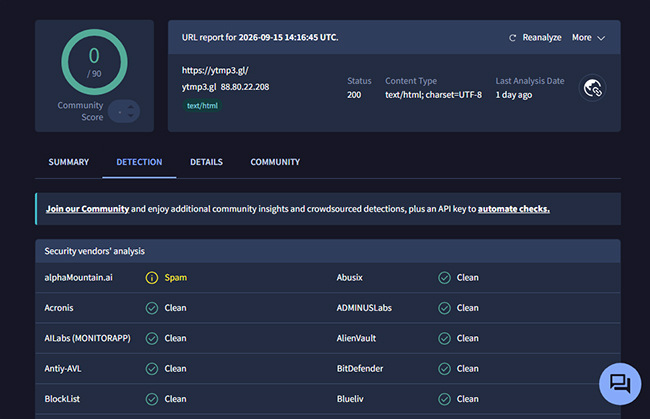Click the Spam warning icon for alphaMountain.ai
Screen dimensions: 650x419
click(152, 278)
